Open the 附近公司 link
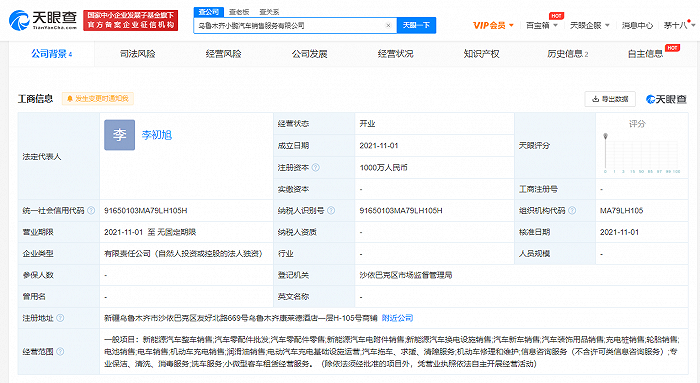This screenshot has width=700, height=383. tap(397, 318)
